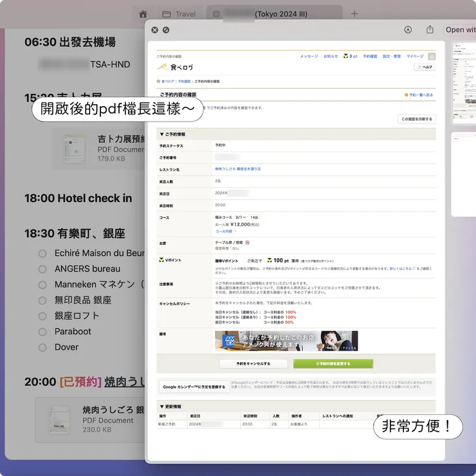Screen dimensions: 476x476
Task: Click the ヘルプ help button
Action: coord(425,67)
